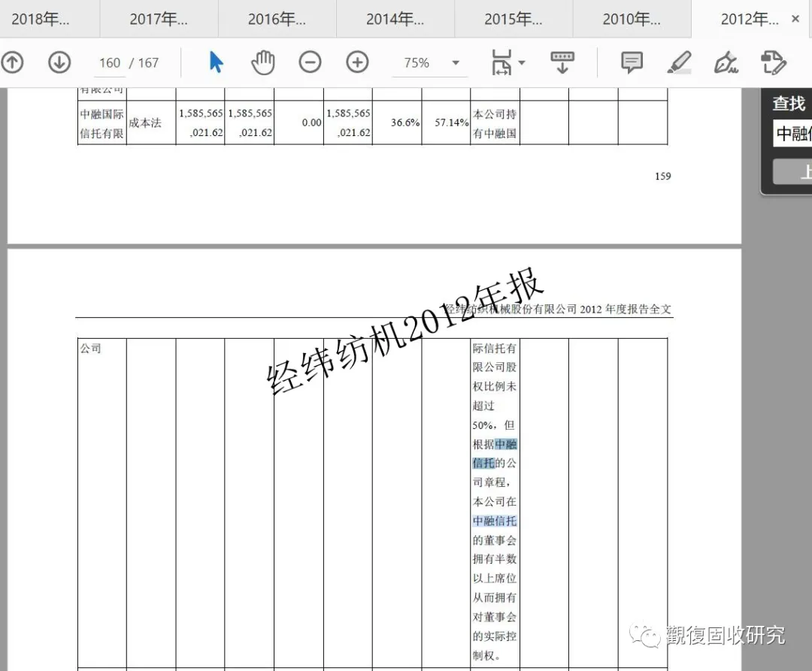
Task: Click the highlighted 中融信托 above 的董事会
Action: pyautogui.click(x=495, y=521)
